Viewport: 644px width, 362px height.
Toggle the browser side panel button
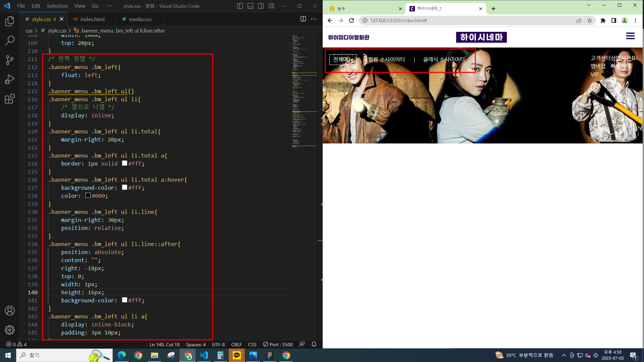613,20
